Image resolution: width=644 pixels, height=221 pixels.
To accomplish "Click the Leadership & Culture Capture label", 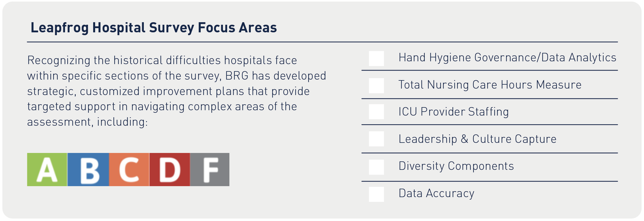I will click(477, 139).
